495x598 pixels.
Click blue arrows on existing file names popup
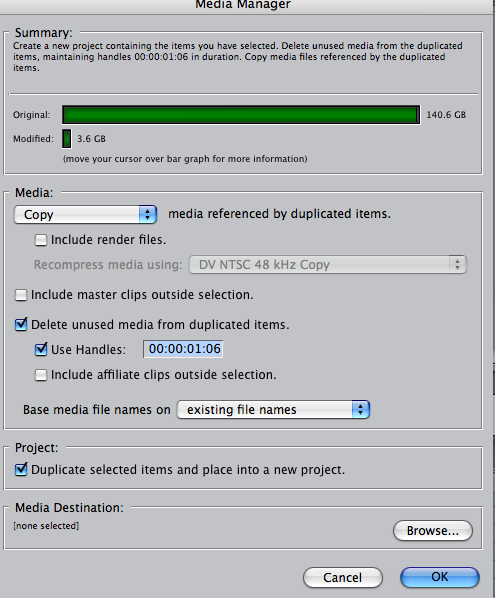click(x=361, y=410)
